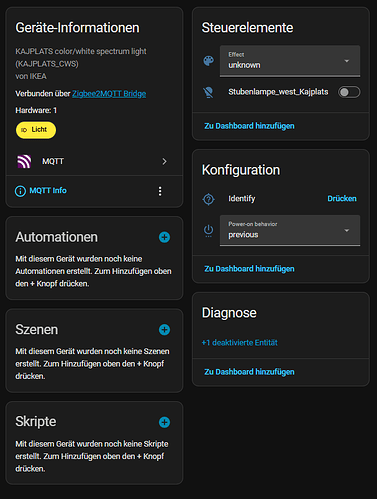Click the Identify entity label
This screenshot has width=377, height=499.
242,199
